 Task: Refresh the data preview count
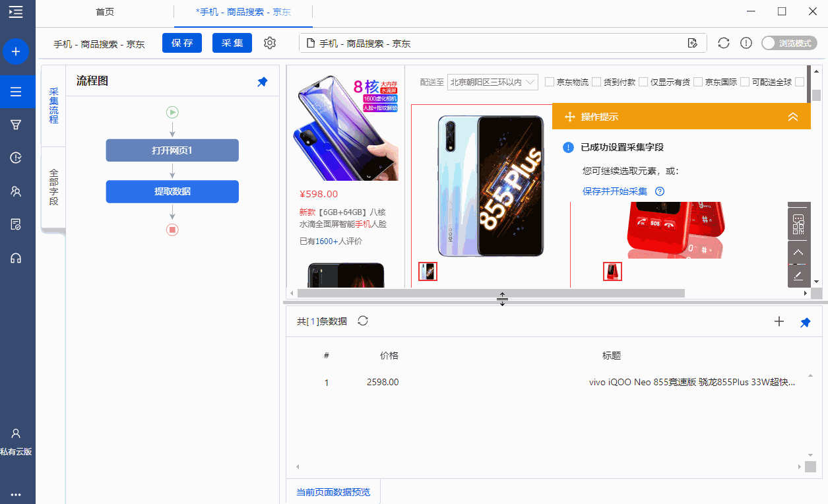point(363,321)
